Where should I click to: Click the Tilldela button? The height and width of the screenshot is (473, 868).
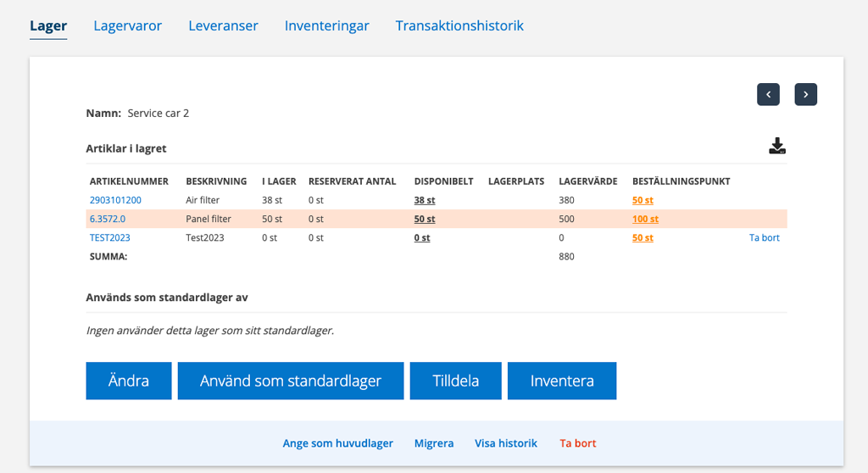pos(455,381)
